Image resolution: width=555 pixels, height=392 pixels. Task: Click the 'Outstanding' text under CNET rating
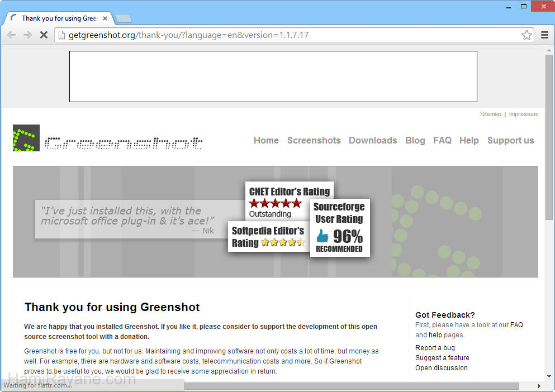270,214
